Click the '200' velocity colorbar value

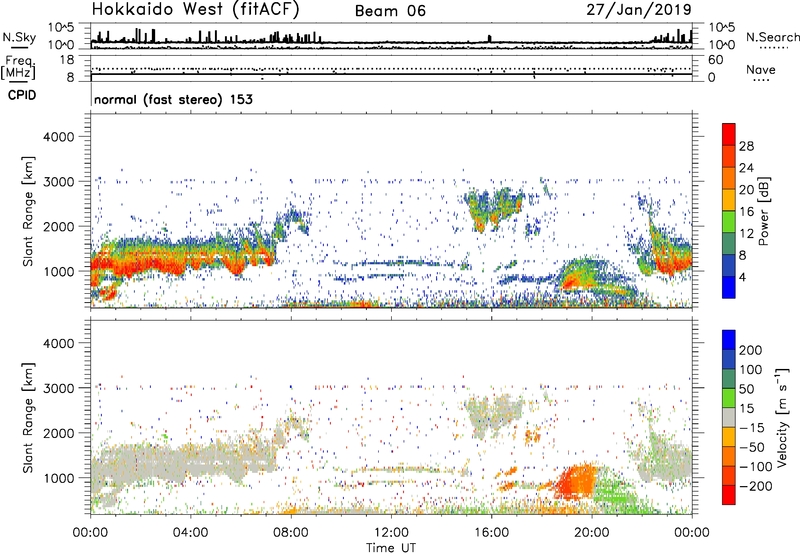coord(751,350)
